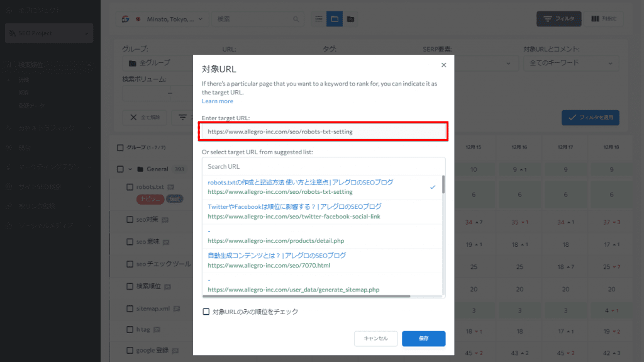Click the フィルタを適用 apply filter button
The image size is (644, 362).
pyautogui.click(x=590, y=118)
